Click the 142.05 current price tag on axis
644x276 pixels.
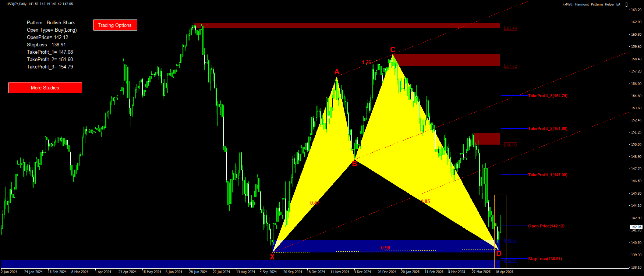636,227
